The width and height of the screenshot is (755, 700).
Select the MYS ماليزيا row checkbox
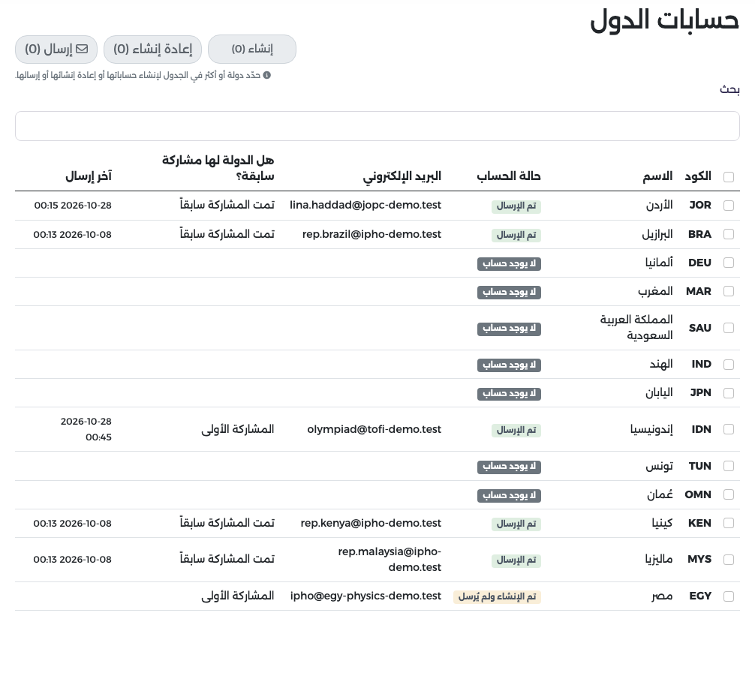click(729, 560)
